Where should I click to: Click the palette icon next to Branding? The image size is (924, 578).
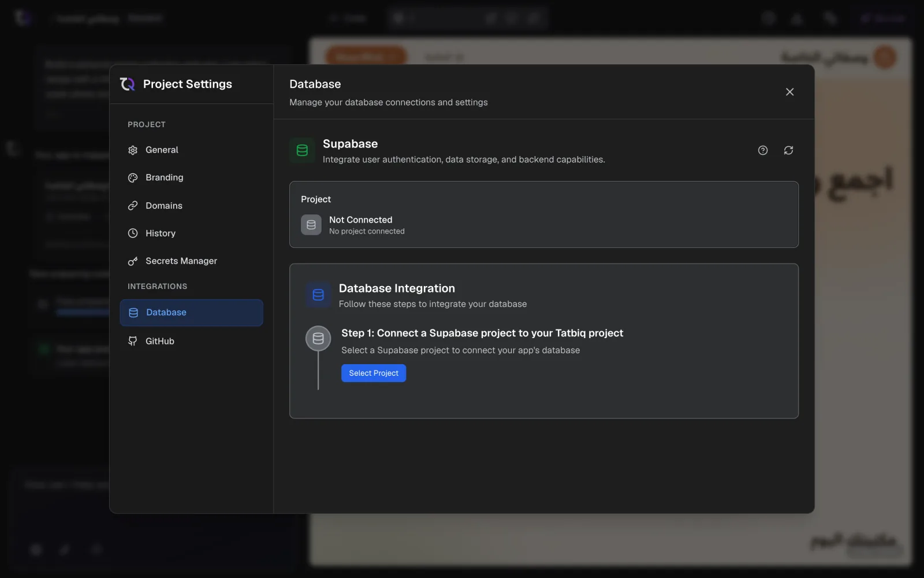pos(133,178)
